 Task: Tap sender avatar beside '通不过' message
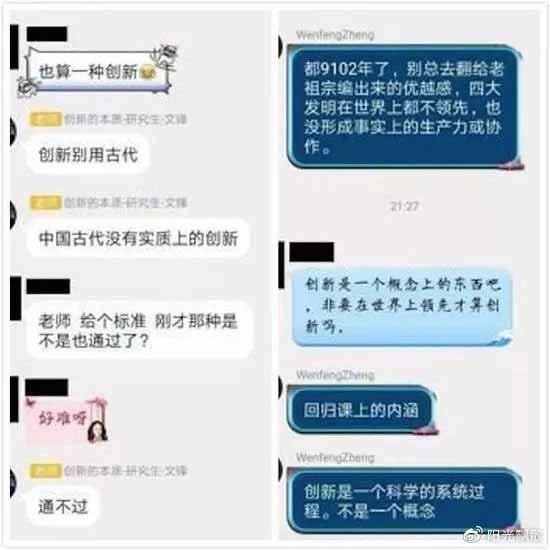point(13,483)
